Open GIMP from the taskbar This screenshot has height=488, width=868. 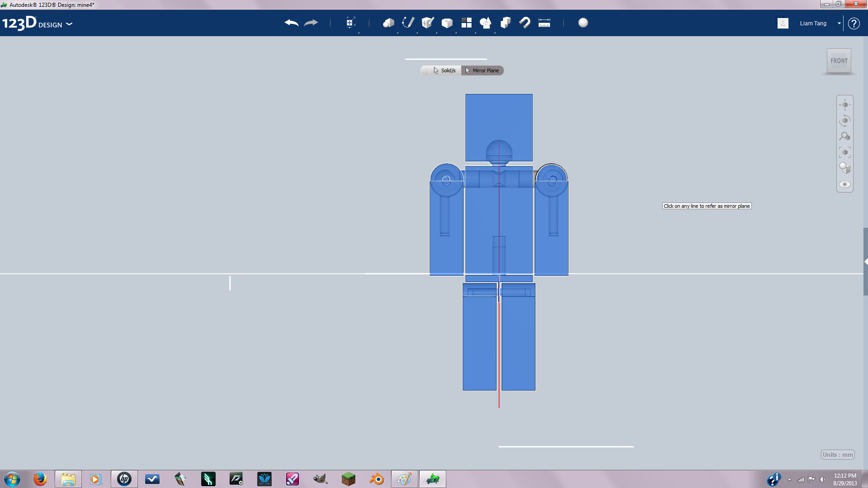click(x=320, y=479)
